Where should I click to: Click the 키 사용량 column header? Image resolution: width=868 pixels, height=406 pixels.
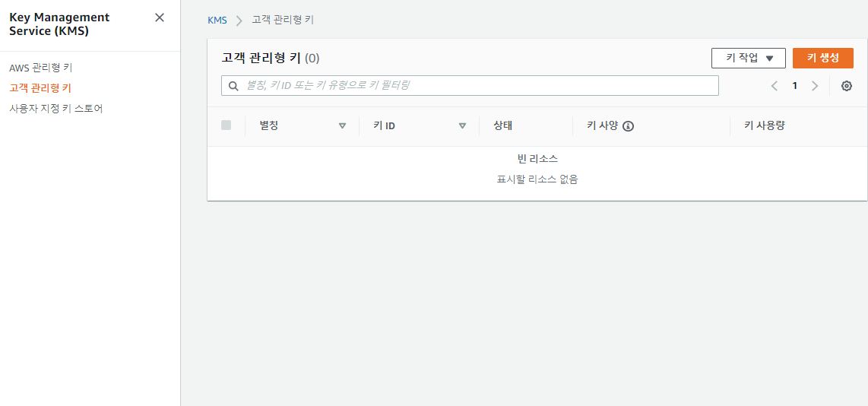[x=765, y=125]
